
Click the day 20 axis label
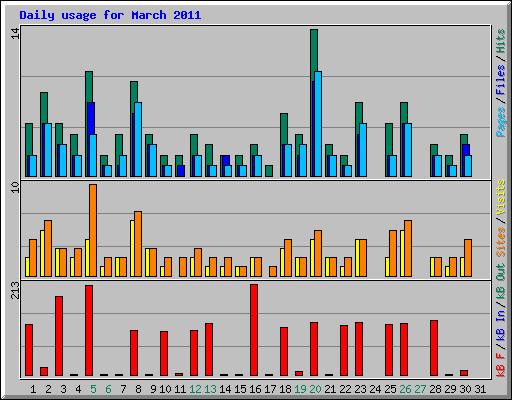(x=315, y=389)
